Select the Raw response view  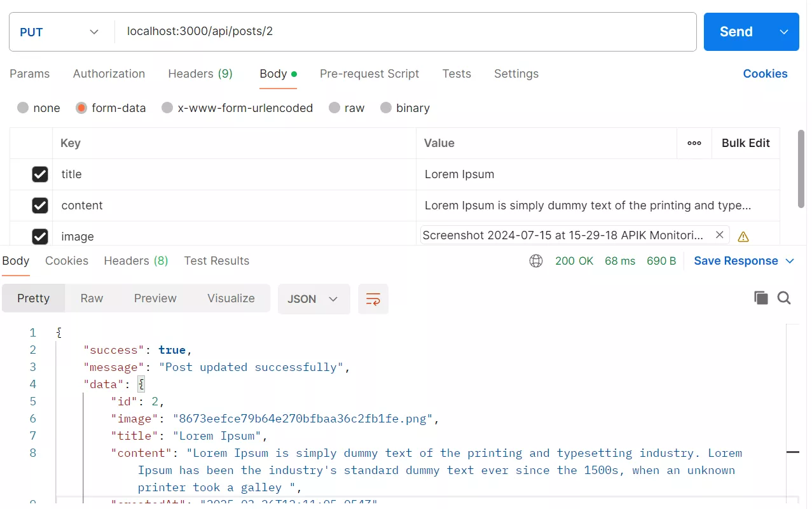92,298
